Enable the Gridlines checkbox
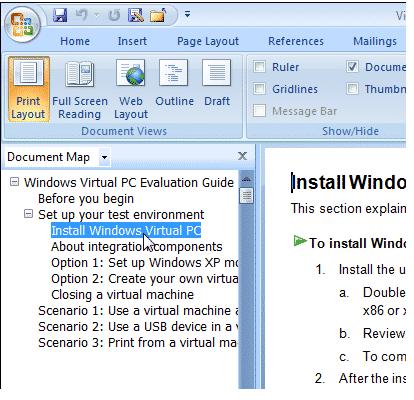 259,89
